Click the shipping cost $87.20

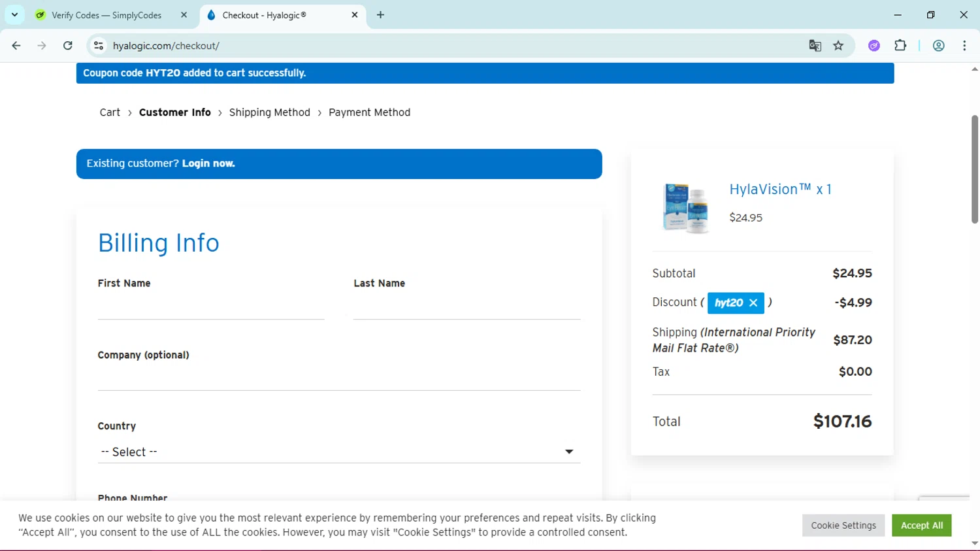(853, 340)
